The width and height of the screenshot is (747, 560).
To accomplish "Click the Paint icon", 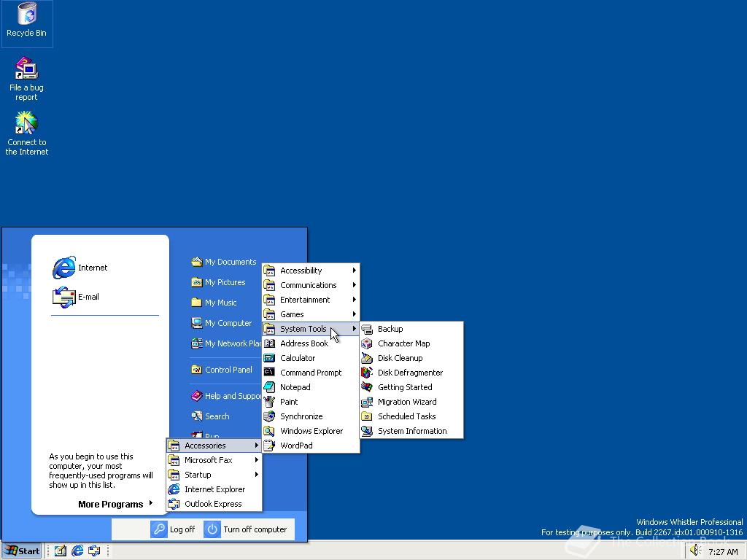I will pos(269,402).
